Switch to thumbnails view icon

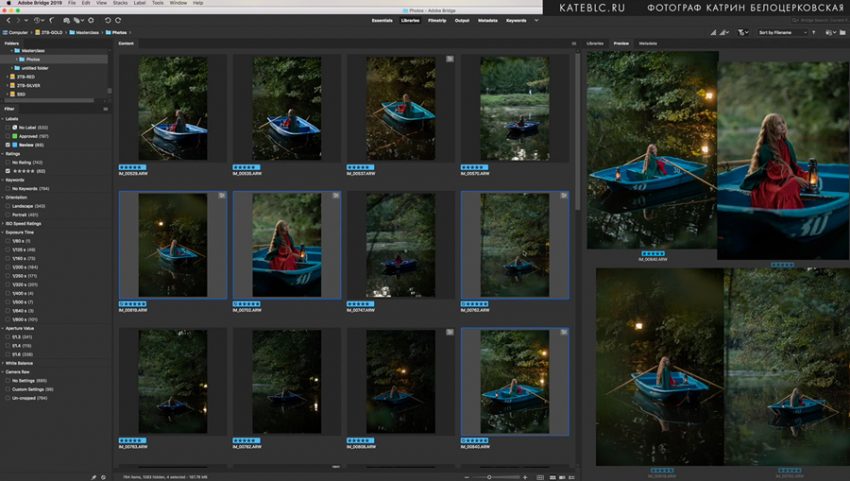tap(552, 477)
